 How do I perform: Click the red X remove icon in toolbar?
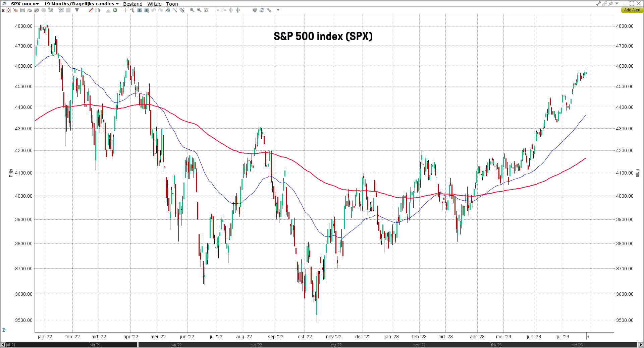coord(3,10)
